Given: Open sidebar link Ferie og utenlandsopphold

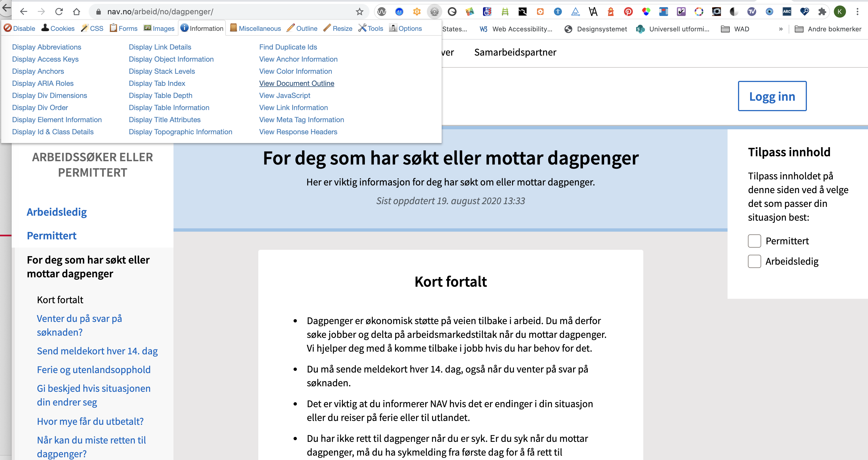Looking at the screenshot, I should coord(94,370).
